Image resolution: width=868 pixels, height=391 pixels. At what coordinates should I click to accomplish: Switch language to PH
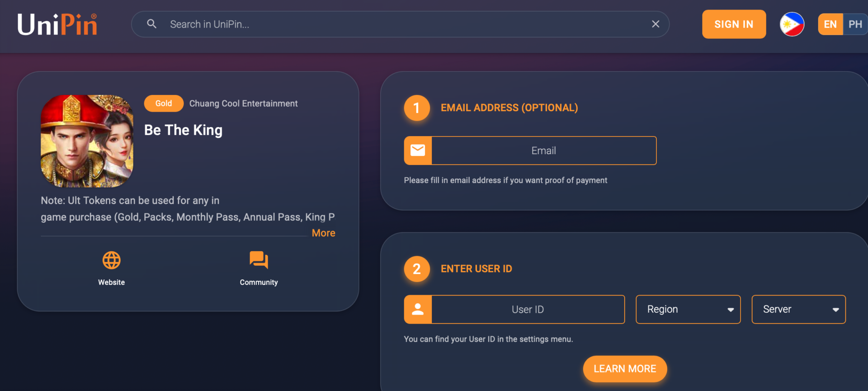click(x=855, y=24)
